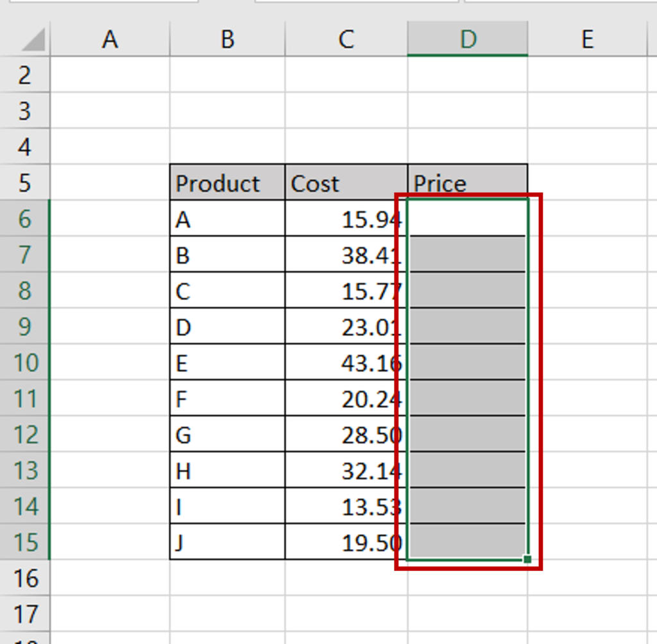Select the cell for product F
The image size is (657, 644).
coord(228,398)
